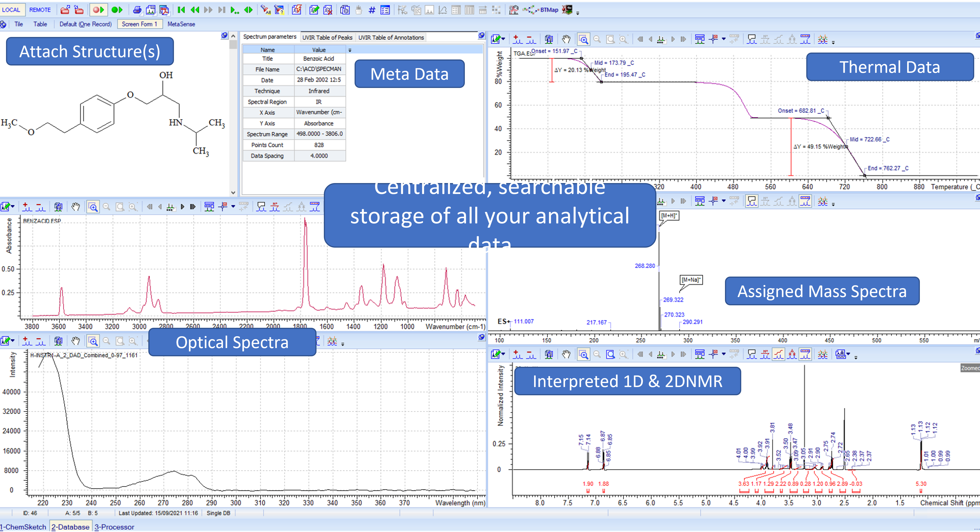Select the MetaSense view button
Viewport: 980px width, 532px height.
point(181,24)
